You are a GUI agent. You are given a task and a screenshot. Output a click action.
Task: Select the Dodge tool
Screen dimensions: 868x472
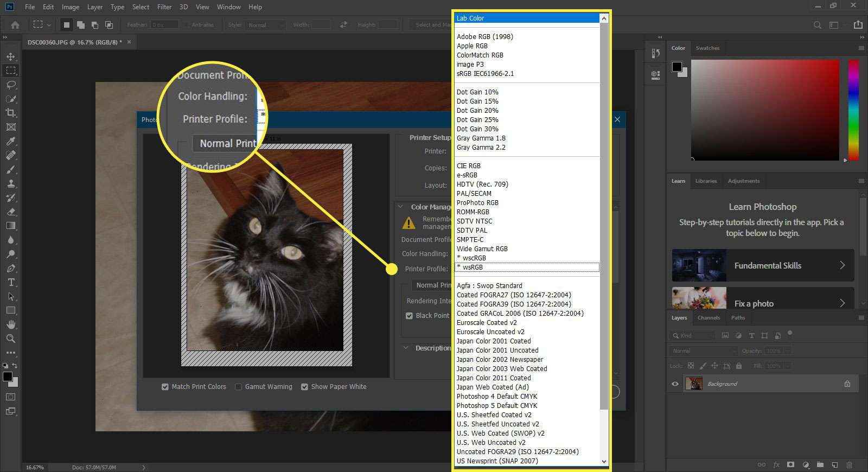(11, 254)
